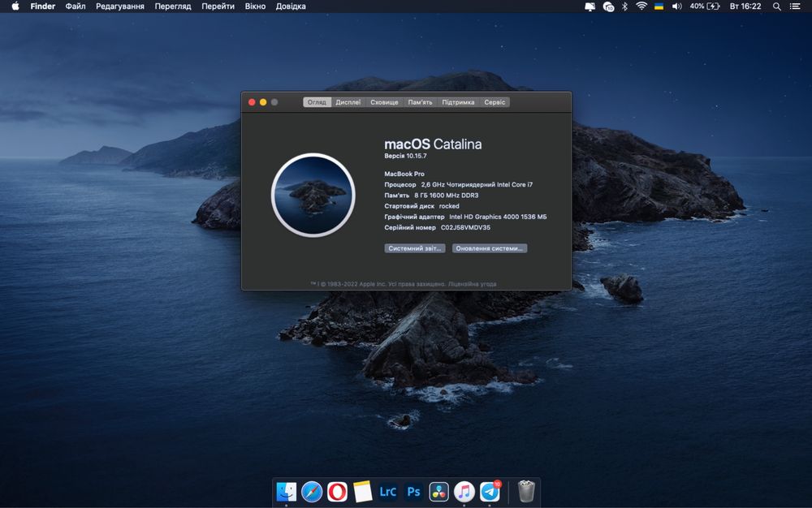Open the Перегляд menu
Image resolution: width=812 pixels, height=508 pixels.
(x=172, y=6)
